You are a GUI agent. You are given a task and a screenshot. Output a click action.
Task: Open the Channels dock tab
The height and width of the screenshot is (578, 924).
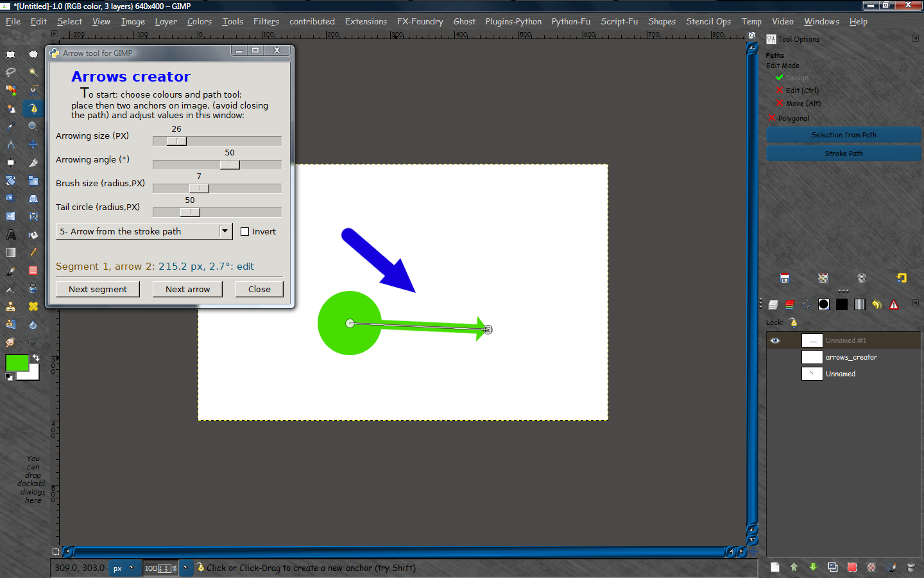coord(790,304)
